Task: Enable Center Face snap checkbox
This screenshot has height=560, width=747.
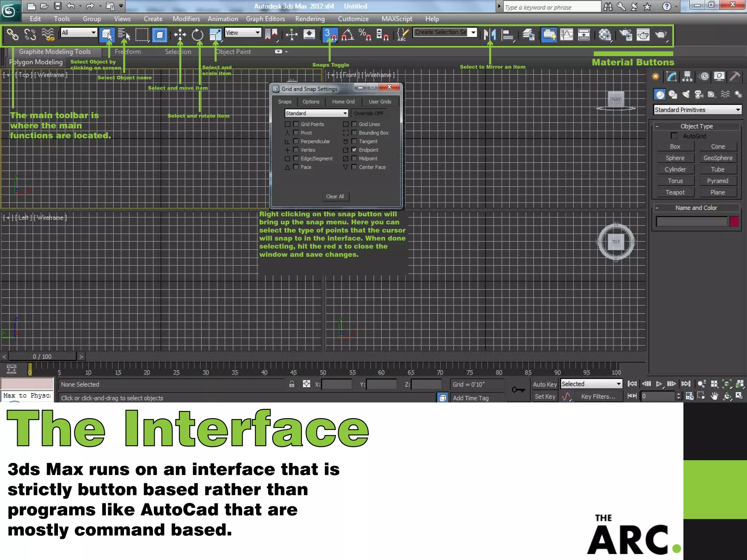Action: (x=354, y=167)
